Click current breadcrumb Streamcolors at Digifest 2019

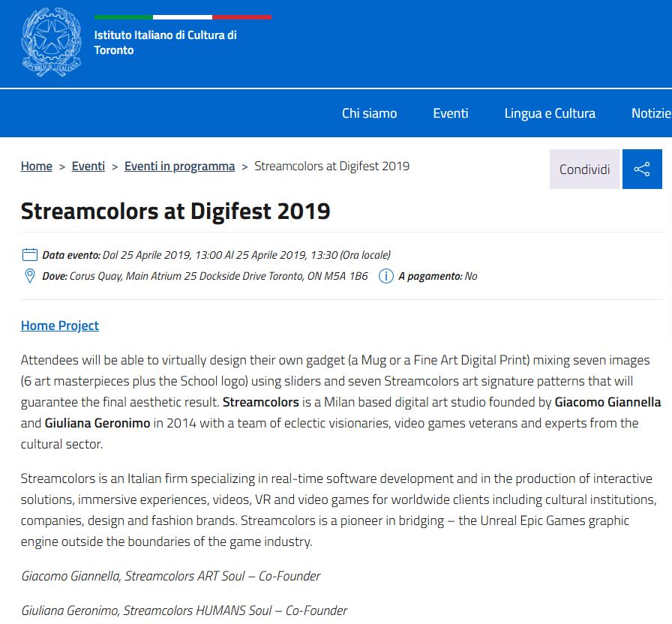coord(331,166)
